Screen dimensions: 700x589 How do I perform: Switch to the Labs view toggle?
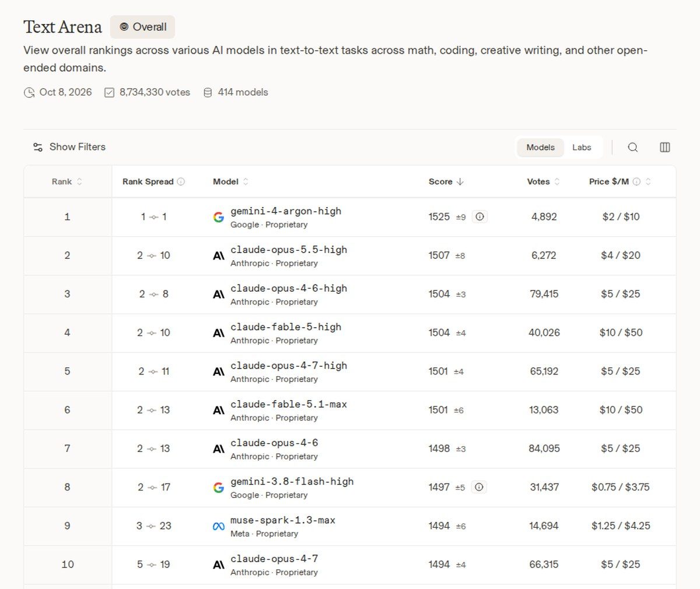[582, 148]
